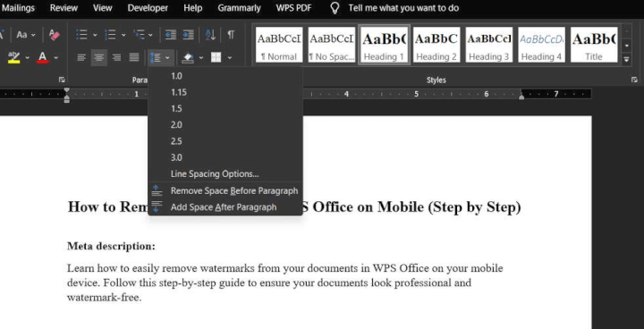Open the Grammarly tab
644x329 pixels.
pos(239,8)
